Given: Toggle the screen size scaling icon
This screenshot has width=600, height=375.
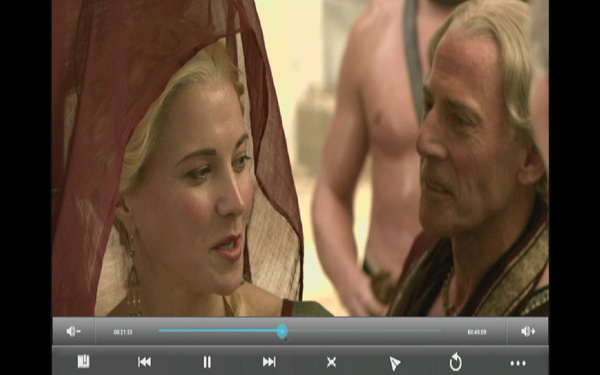Looking at the screenshot, I should pyautogui.click(x=331, y=362).
